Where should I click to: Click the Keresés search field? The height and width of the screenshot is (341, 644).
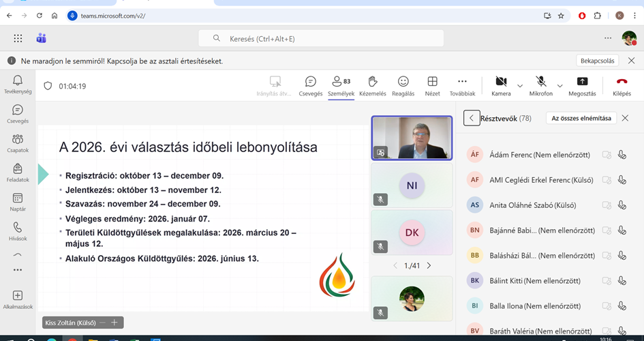point(320,39)
